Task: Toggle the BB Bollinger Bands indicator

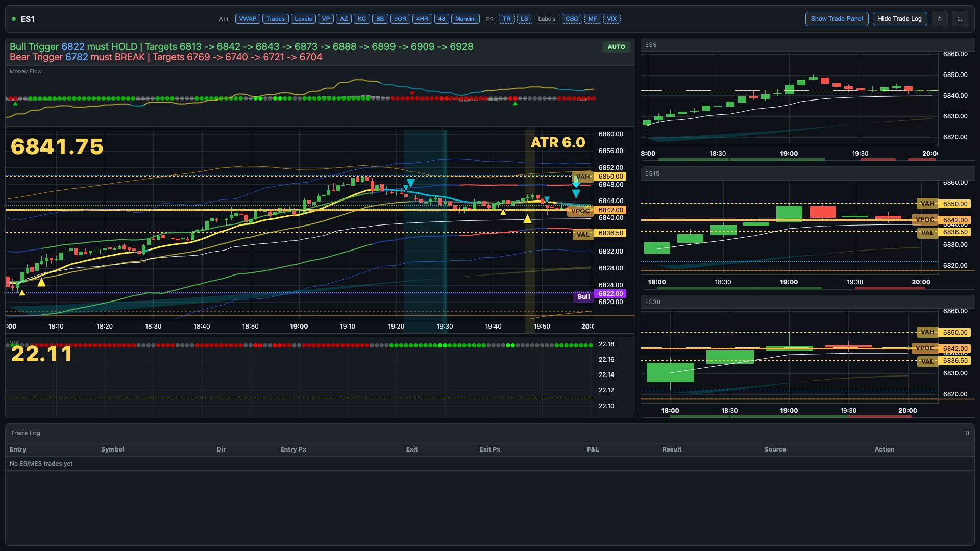Action: [380, 18]
